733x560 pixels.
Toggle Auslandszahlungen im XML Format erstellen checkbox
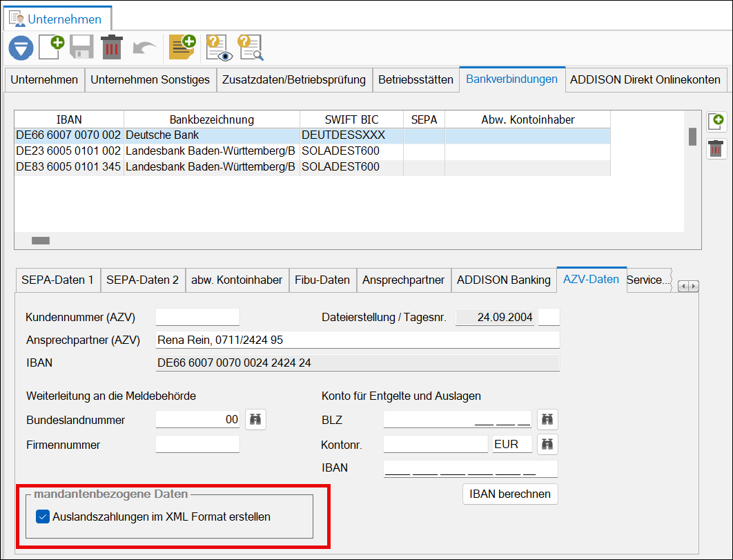43,517
